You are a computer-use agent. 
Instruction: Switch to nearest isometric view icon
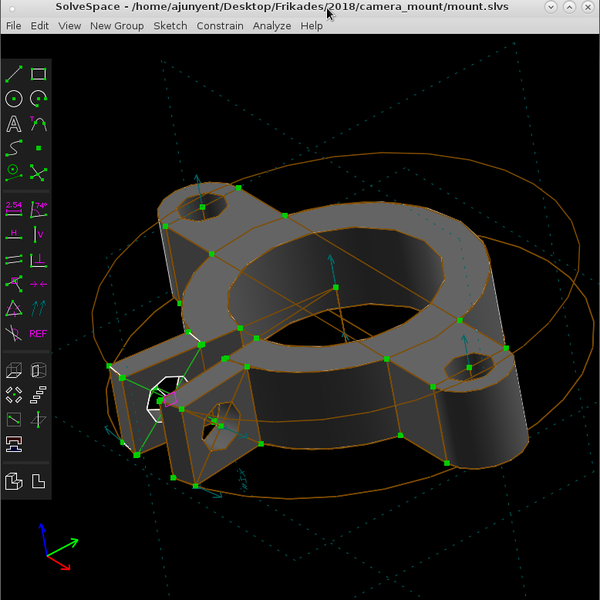pyautogui.click(x=14, y=481)
